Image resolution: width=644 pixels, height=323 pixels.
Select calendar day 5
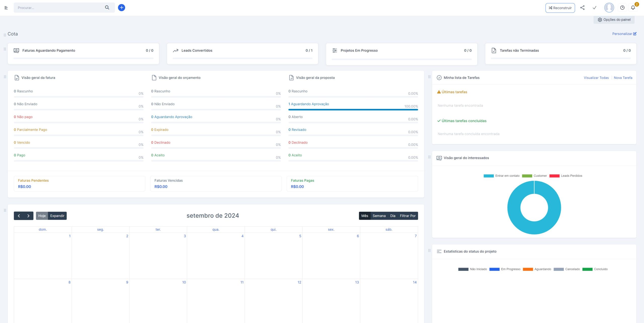click(x=300, y=236)
